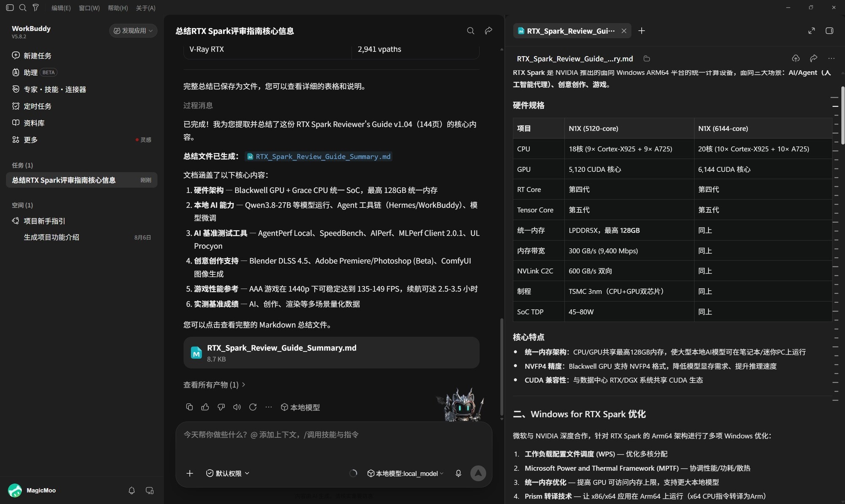The image size is (845, 504).
Task: Click the filter funnel icon in title bar
Action: click(x=35, y=8)
